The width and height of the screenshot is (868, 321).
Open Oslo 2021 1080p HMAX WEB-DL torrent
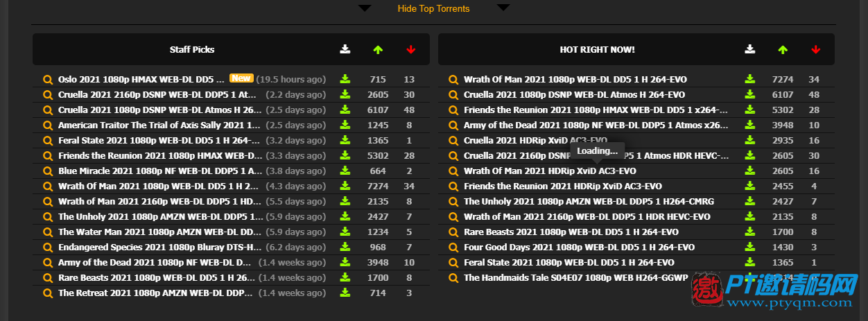click(x=141, y=79)
